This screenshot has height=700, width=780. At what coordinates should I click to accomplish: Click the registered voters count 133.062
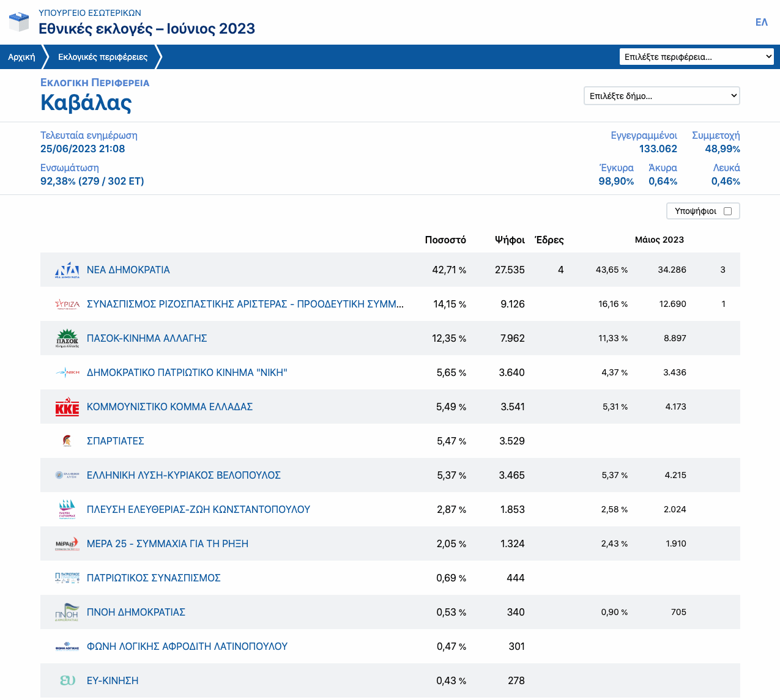tap(658, 149)
